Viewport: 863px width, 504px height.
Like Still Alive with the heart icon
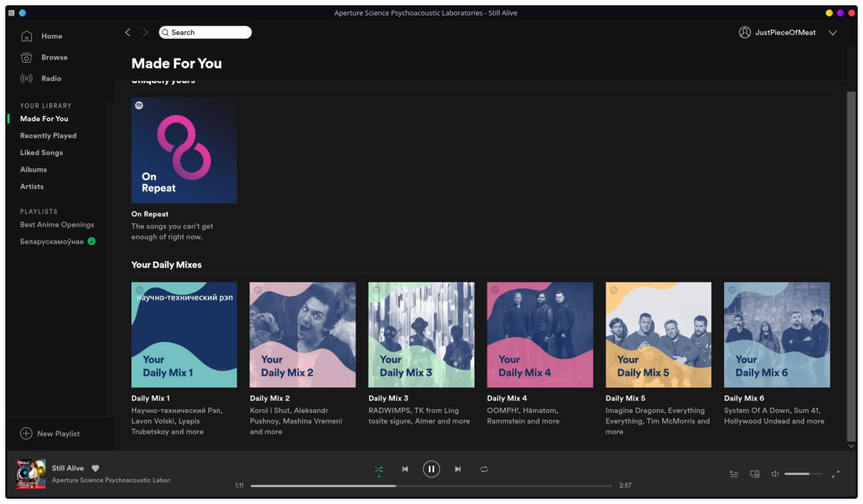click(96, 468)
